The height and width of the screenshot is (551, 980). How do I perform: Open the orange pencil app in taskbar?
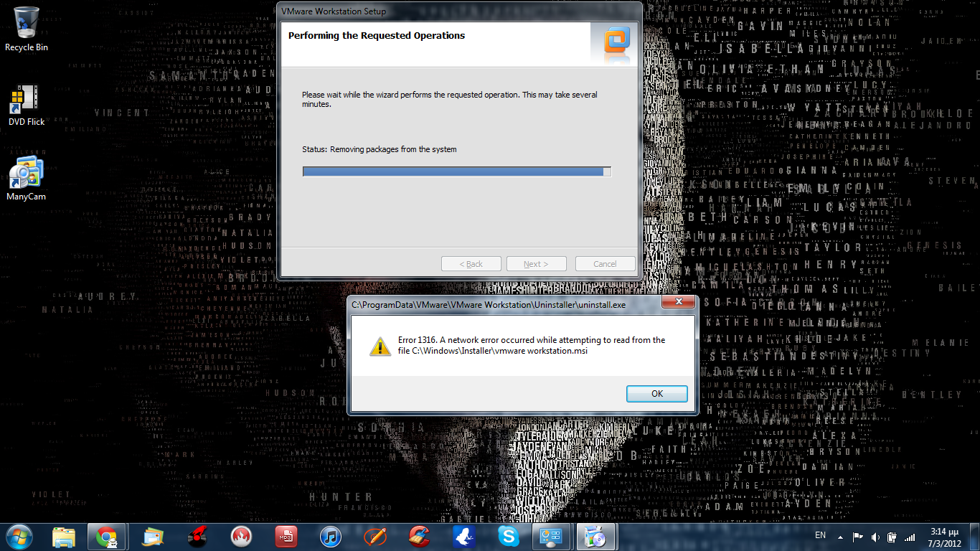point(374,537)
